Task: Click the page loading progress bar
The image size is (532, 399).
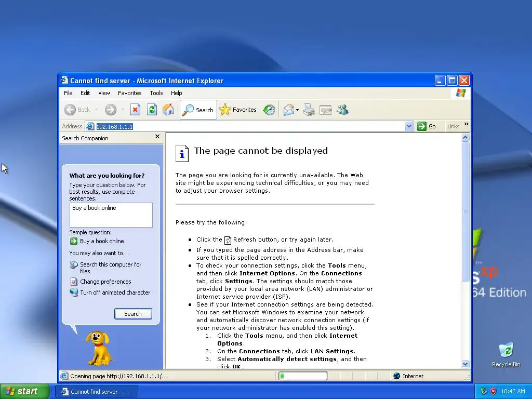Action: click(x=303, y=376)
